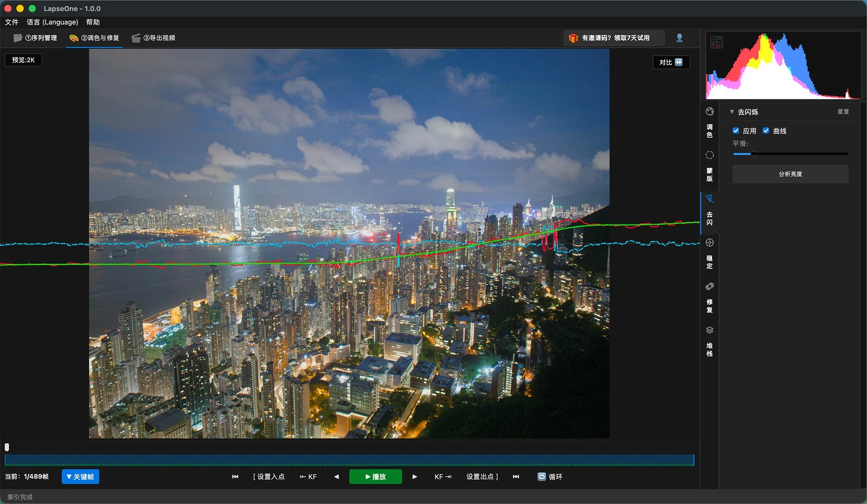Click the 重置 reset link
The image size is (867, 504).
point(843,112)
